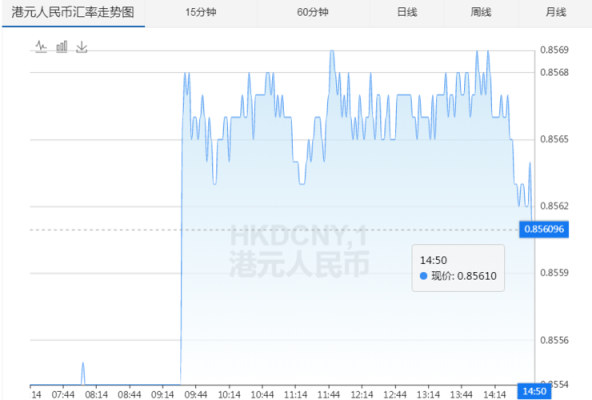Select the 60分钟 tab

313,12
